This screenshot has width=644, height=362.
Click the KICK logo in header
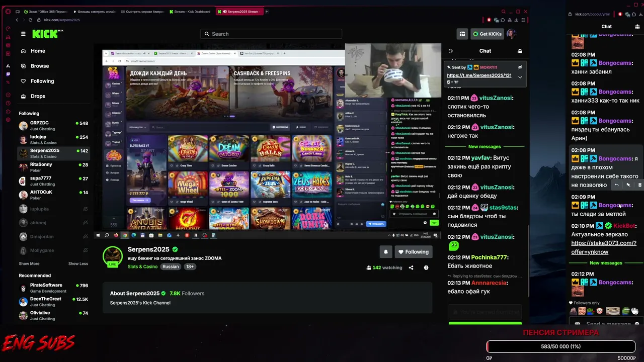[47, 34]
